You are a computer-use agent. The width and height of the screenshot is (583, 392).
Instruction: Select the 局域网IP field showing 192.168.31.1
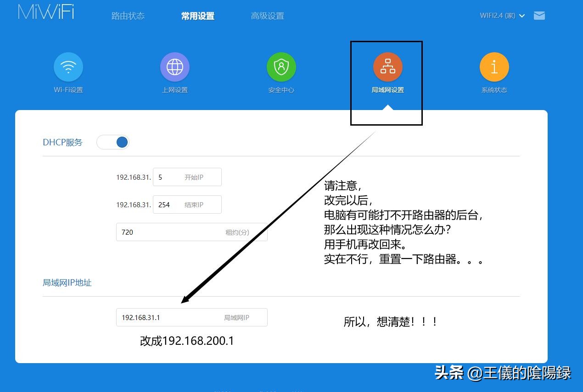pyautogui.click(x=191, y=317)
